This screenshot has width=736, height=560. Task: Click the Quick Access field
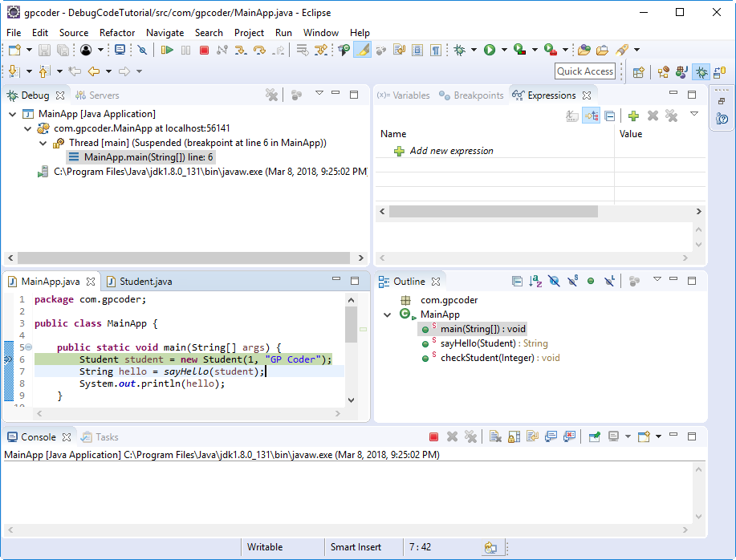[585, 71]
